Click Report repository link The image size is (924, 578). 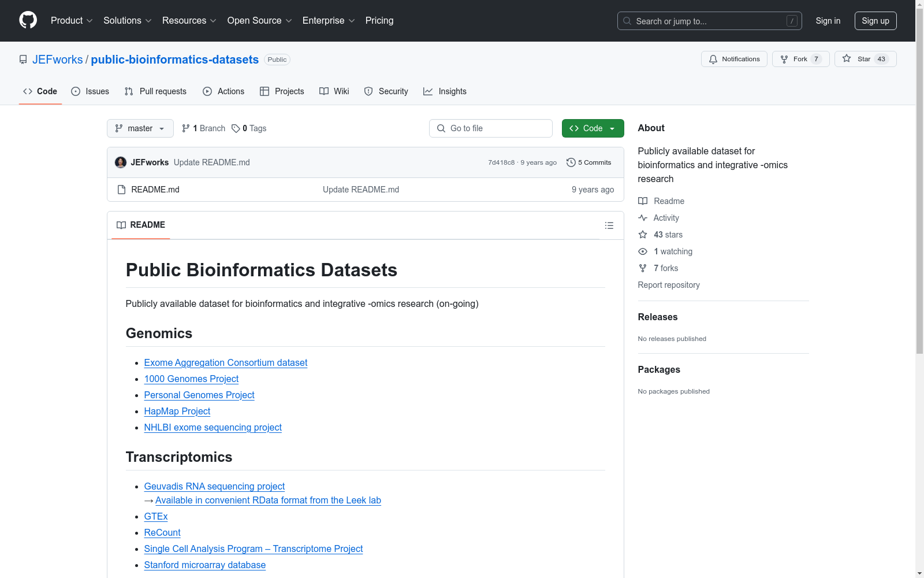[x=669, y=285]
